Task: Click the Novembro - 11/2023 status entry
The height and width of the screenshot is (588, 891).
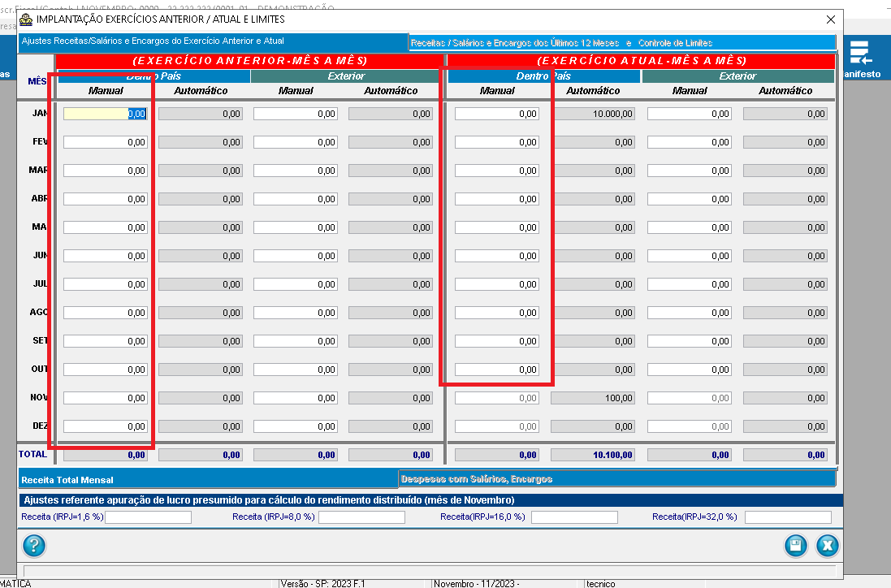Action: (x=477, y=583)
